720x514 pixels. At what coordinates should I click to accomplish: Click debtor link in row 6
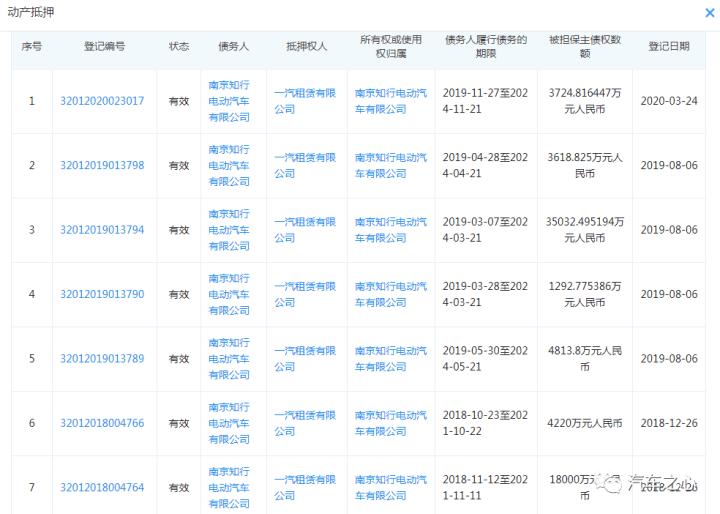click(229, 423)
